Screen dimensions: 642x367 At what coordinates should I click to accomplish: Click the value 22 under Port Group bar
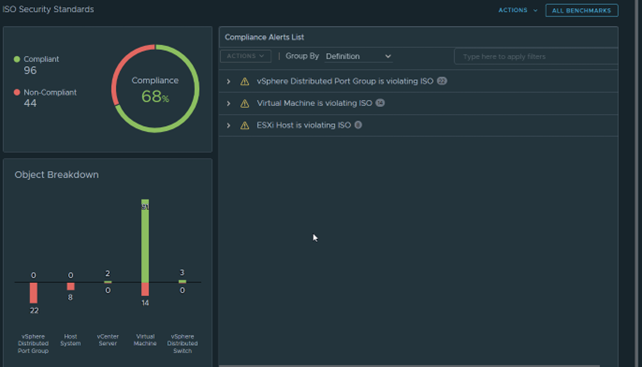tap(34, 310)
